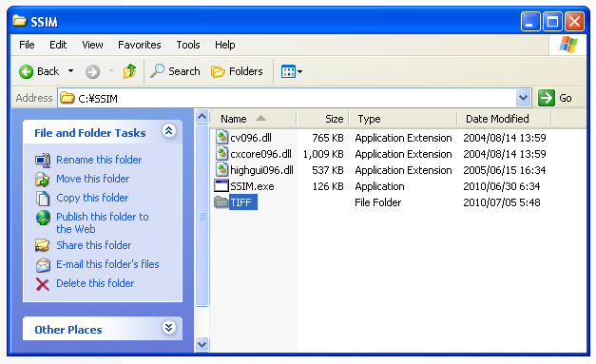Open the Back history dropdown arrow
Image resolution: width=596 pixels, height=364 pixels.
(70, 71)
